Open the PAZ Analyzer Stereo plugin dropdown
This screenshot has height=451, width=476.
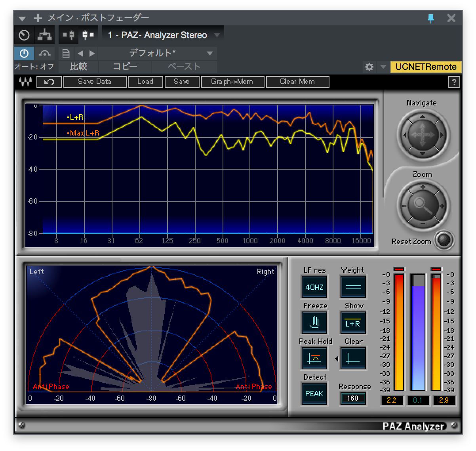pos(163,35)
